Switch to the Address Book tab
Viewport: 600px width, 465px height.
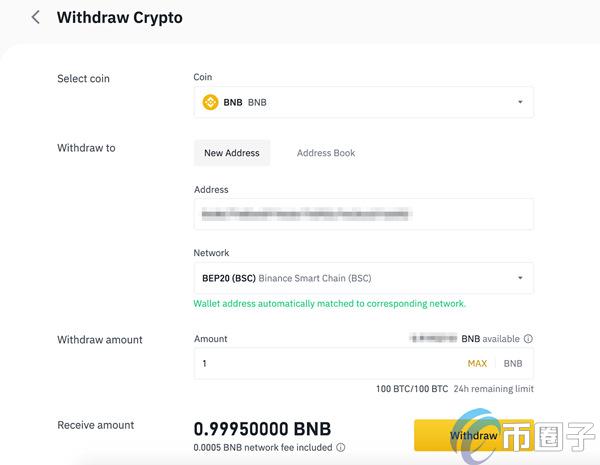[326, 153]
